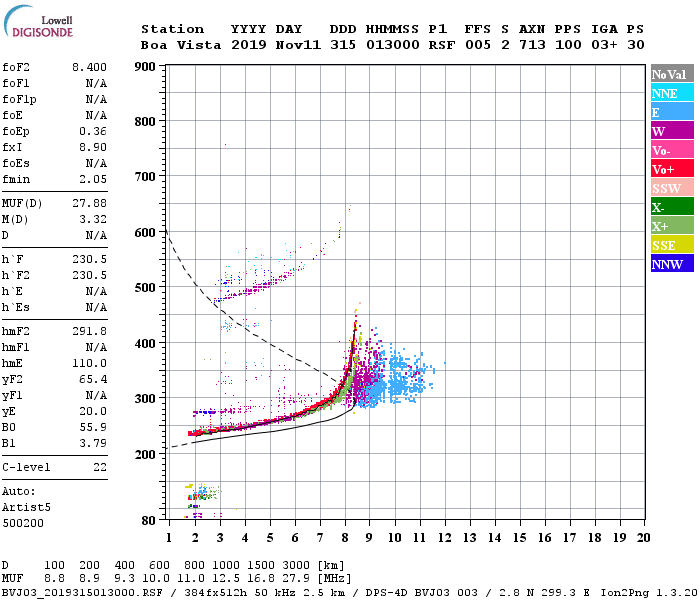700x600 pixels.
Task: Click the h`F2 value 230.5
Action: [x=89, y=275]
